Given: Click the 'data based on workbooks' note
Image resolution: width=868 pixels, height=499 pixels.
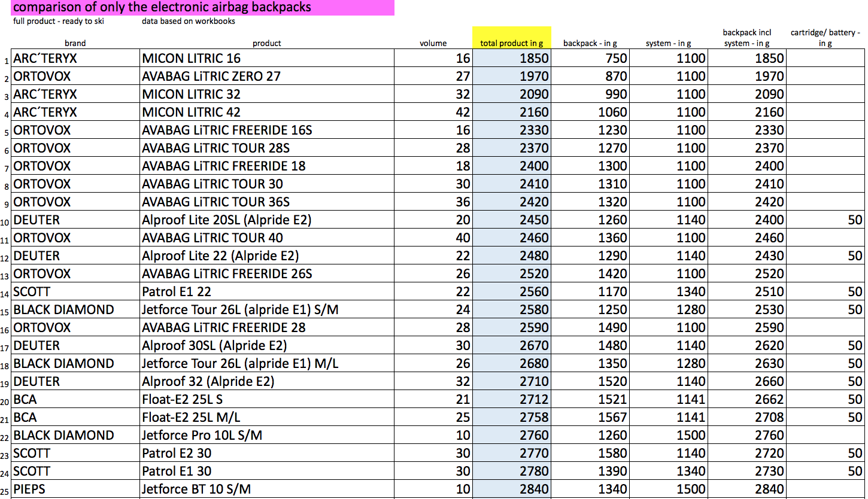Looking at the screenshot, I should [189, 22].
